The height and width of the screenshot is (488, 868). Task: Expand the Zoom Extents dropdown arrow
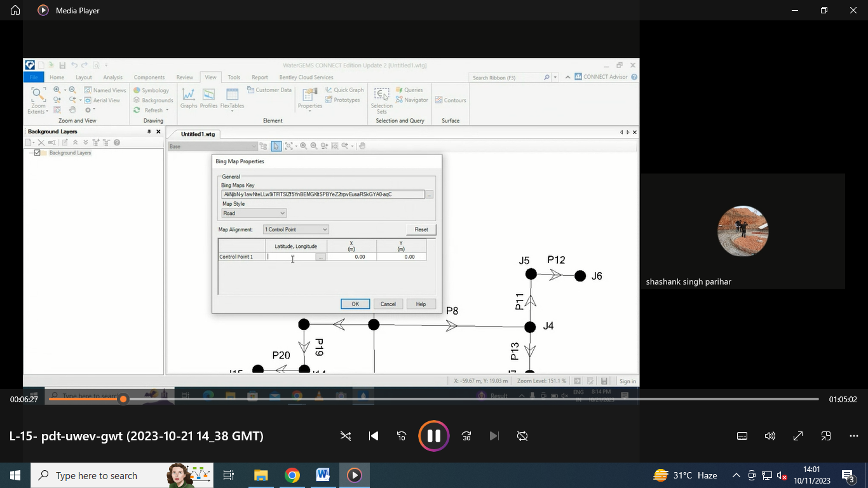pyautogui.click(x=46, y=112)
